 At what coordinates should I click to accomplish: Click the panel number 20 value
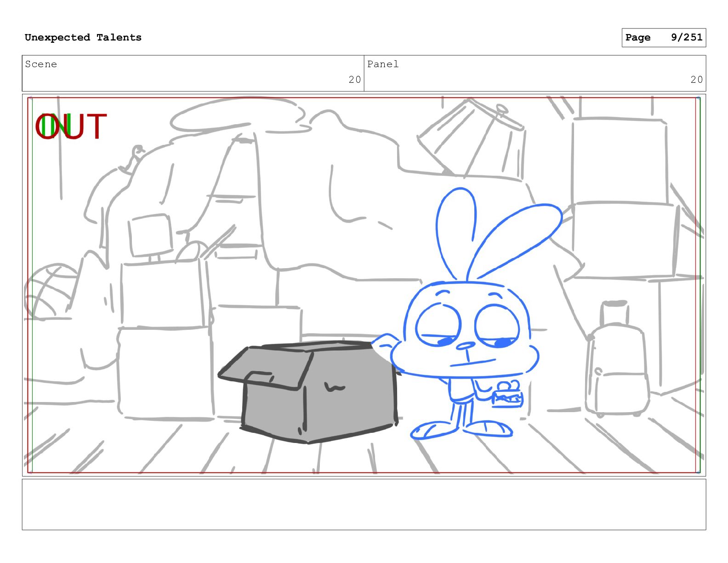coord(696,80)
